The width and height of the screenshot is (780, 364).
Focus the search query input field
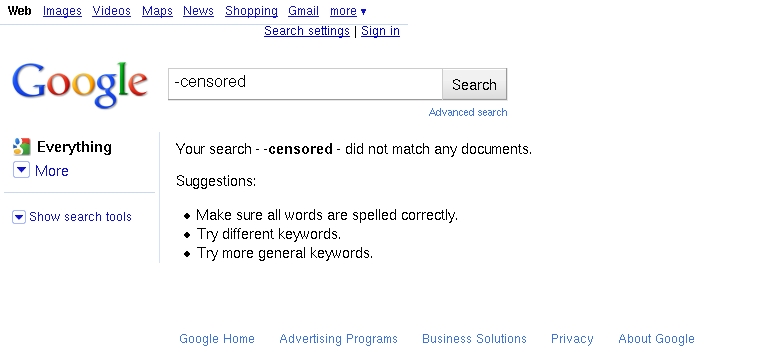(305, 84)
